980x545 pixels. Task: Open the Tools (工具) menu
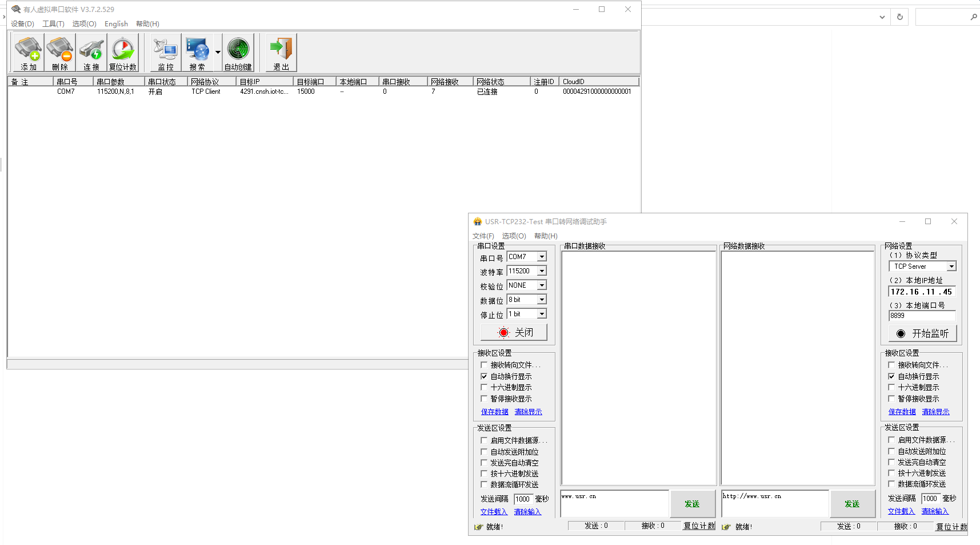[x=53, y=24]
